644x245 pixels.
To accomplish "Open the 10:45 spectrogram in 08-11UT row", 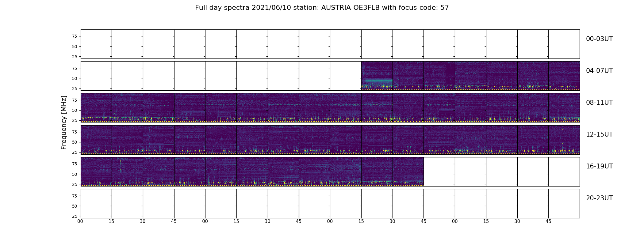I will (x=439, y=108).
